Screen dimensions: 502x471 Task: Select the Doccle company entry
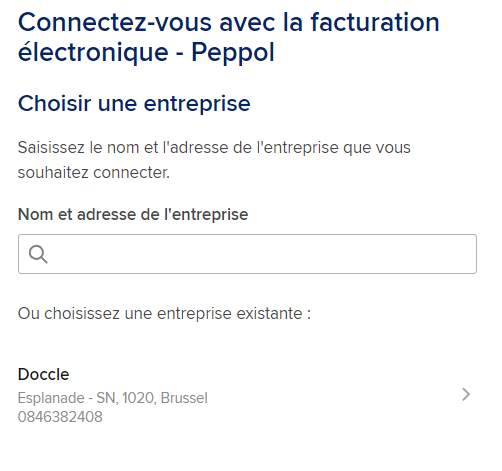[247, 395]
